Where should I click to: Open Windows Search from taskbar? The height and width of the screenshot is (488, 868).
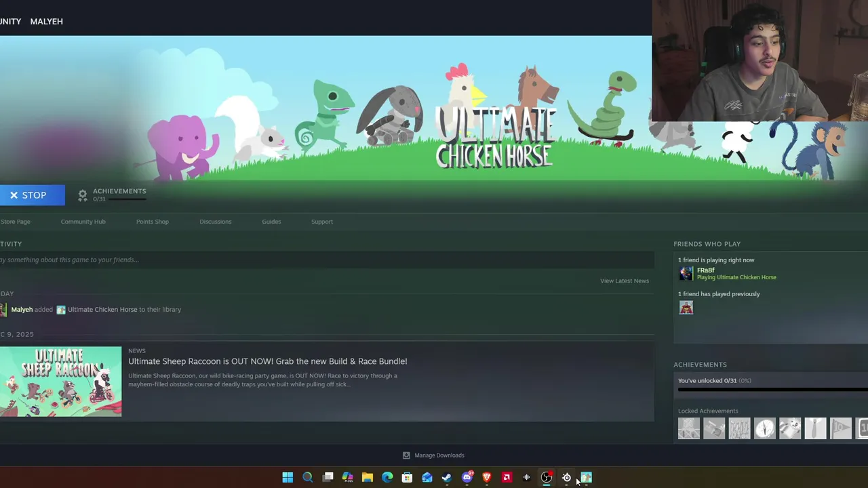pos(308,478)
